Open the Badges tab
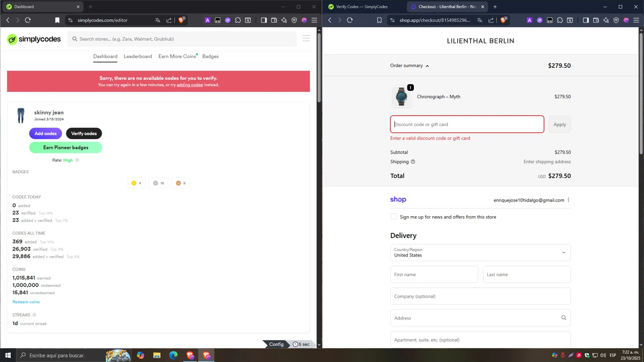 (210, 57)
